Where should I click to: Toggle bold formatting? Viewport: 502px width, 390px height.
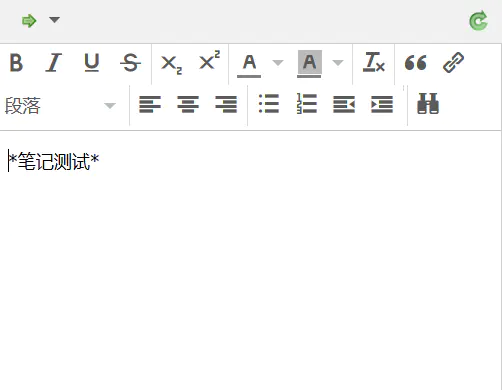(x=16, y=62)
